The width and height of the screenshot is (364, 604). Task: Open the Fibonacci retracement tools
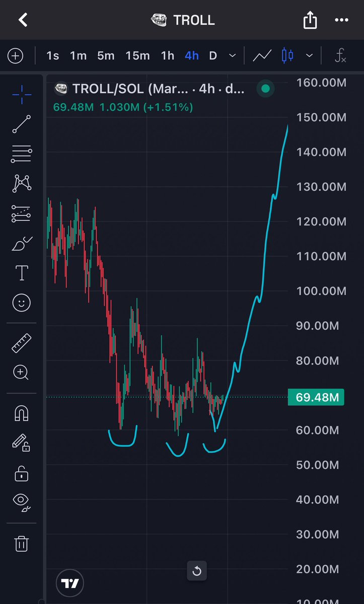pyautogui.click(x=21, y=154)
